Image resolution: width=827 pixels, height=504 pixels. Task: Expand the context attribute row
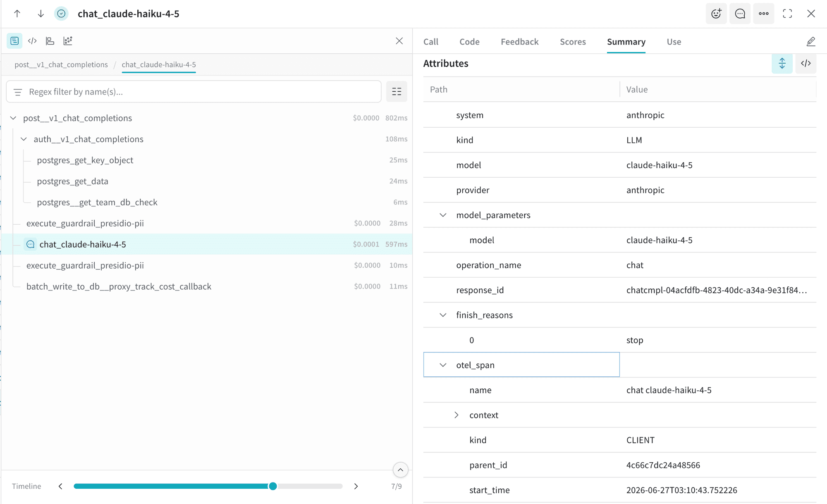click(456, 415)
